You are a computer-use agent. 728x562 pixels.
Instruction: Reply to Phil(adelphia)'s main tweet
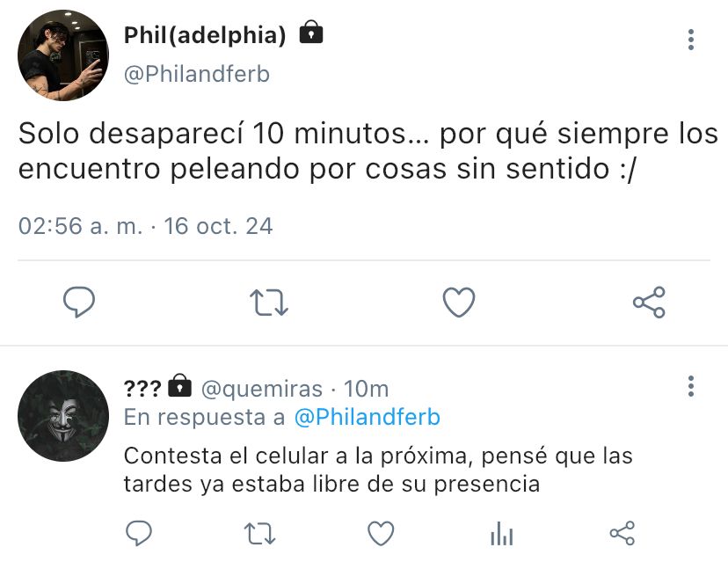79,302
